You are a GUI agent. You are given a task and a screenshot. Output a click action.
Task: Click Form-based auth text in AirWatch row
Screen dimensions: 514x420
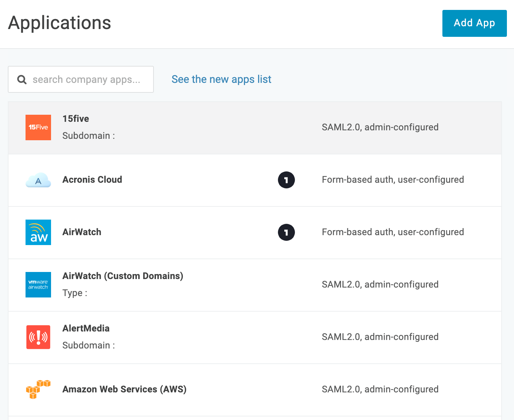tap(393, 232)
